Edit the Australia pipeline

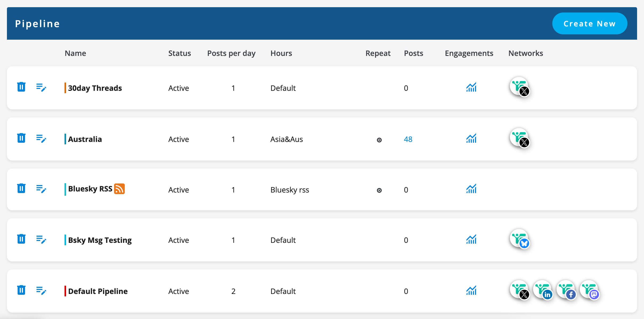[41, 138]
